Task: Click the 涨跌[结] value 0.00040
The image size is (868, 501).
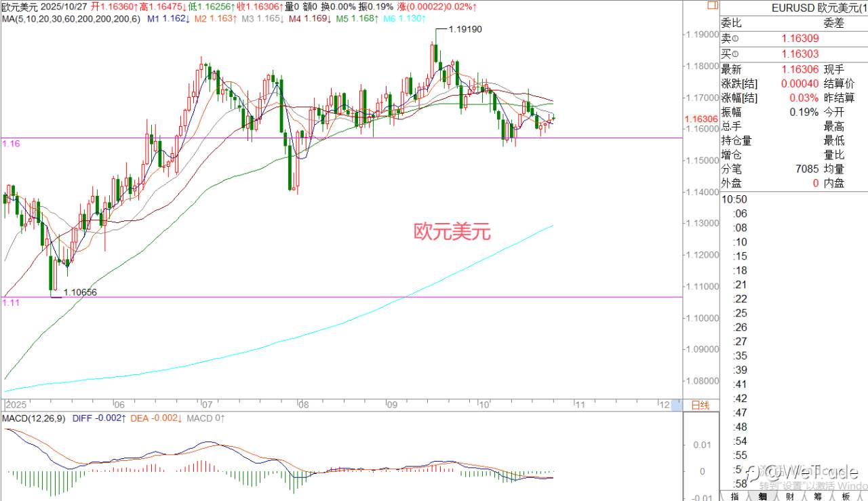Action: 800,83
